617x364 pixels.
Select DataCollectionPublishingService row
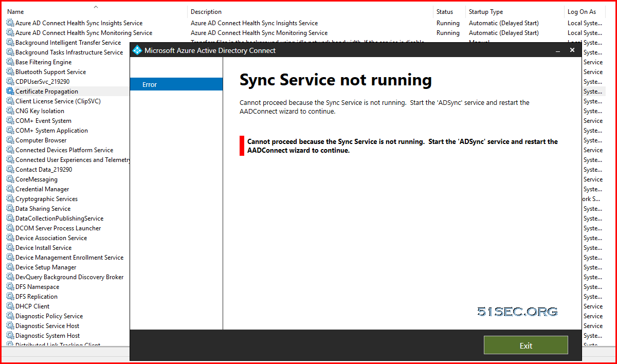click(x=59, y=219)
